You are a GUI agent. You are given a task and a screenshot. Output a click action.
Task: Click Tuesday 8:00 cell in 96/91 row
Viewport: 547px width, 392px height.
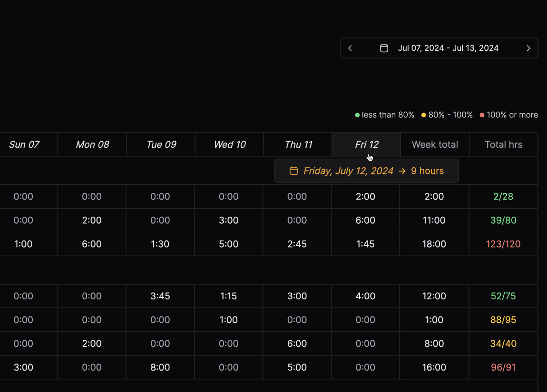tap(160, 367)
